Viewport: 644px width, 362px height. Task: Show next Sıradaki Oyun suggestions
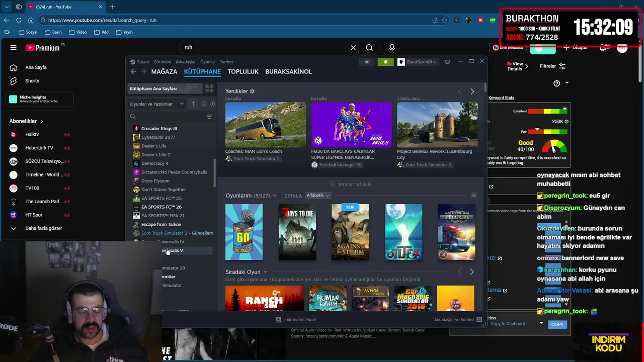471,272
